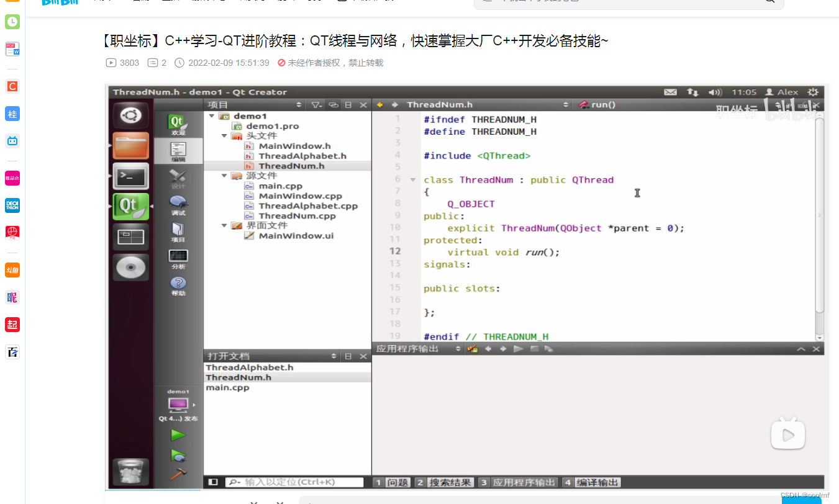
Task: Select the demo1 build target monitor icon
Action: click(x=178, y=404)
